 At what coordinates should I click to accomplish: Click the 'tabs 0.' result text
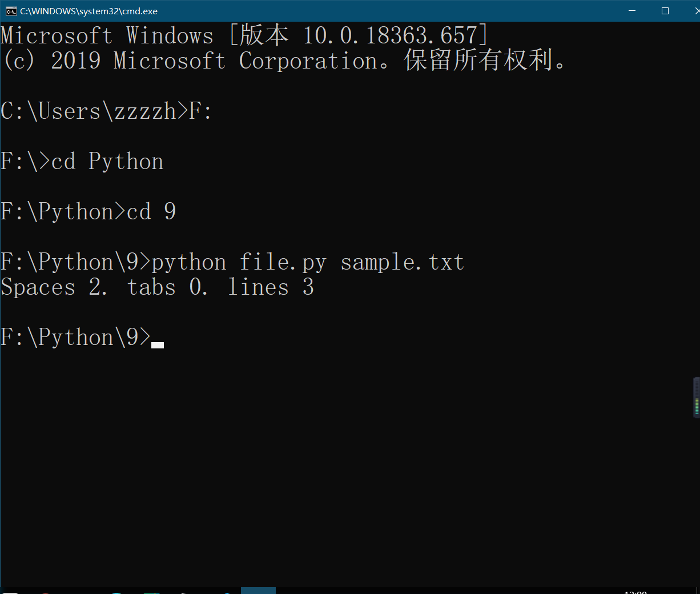[x=167, y=287]
